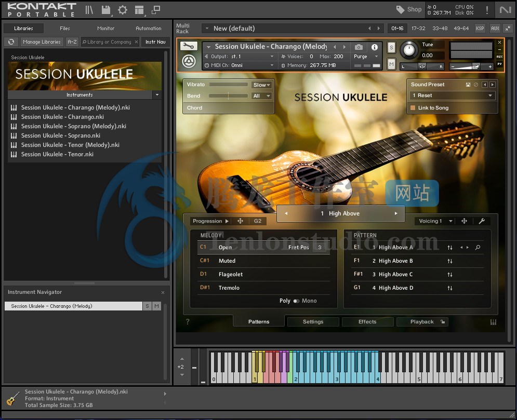Click the up-down arrows for High Above C
This screenshot has width=517, height=420.
click(x=450, y=275)
